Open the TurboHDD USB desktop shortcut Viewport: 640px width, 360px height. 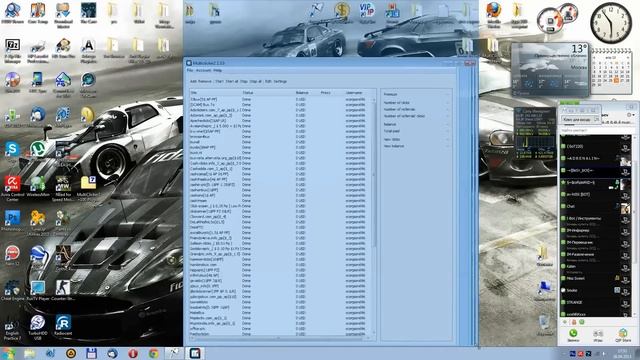tap(38, 327)
